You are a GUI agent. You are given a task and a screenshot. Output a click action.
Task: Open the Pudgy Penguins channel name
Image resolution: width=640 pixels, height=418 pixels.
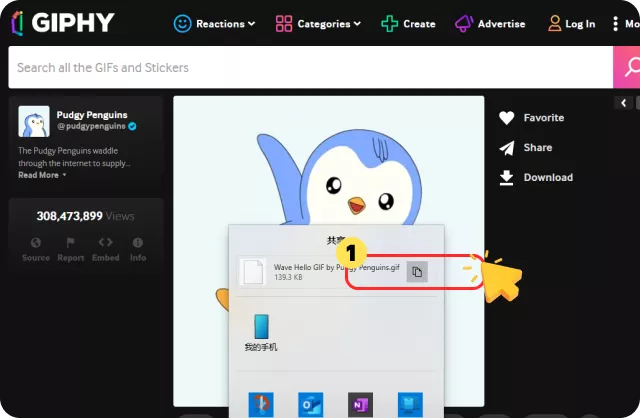tap(92, 115)
